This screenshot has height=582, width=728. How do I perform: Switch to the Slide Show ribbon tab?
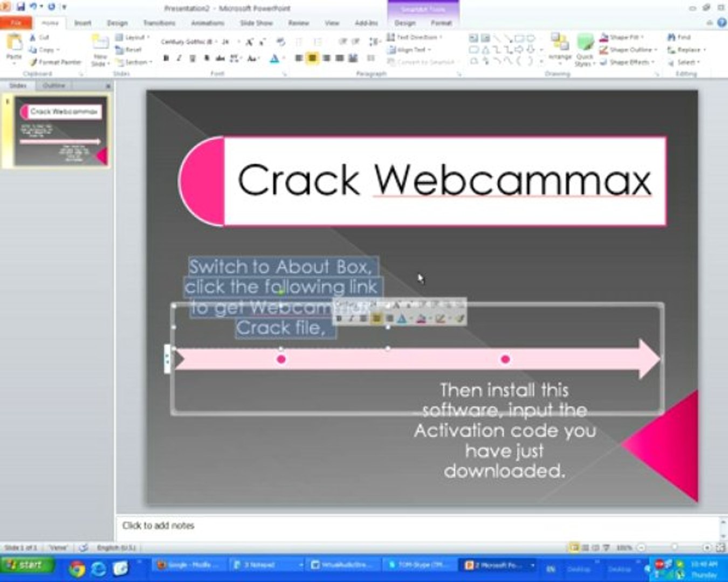click(x=256, y=23)
